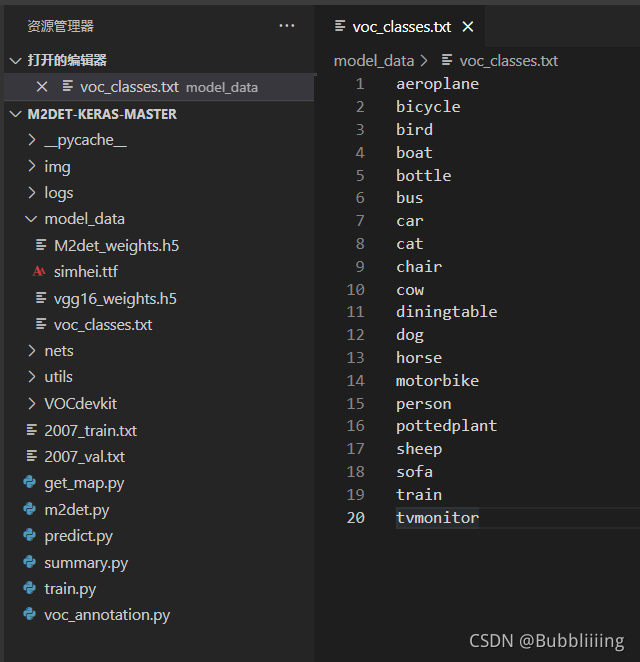Expand the VOCdevkit folder
Image resolution: width=640 pixels, height=662 pixels.
[32, 404]
